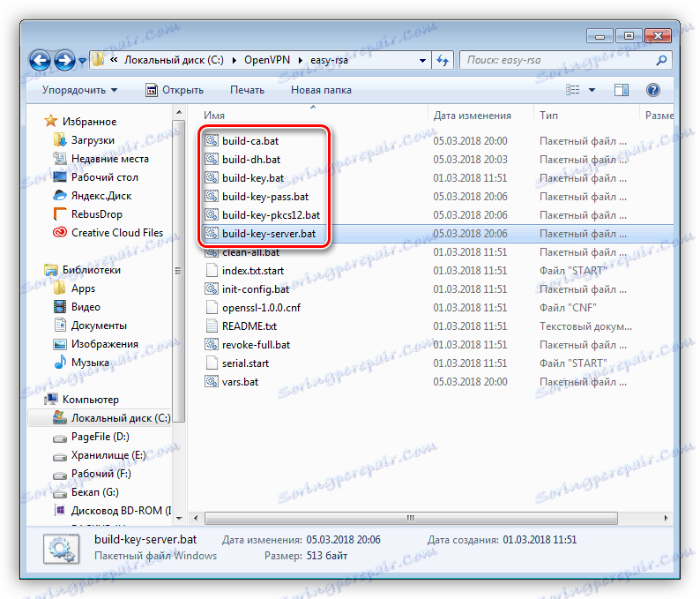This screenshot has height=599, width=700.
Task: Select the build-key.bat file icon
Action: 212,178
